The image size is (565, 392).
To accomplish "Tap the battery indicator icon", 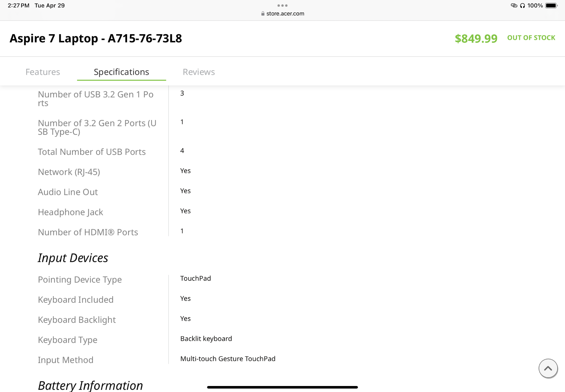I will [552, 6].
